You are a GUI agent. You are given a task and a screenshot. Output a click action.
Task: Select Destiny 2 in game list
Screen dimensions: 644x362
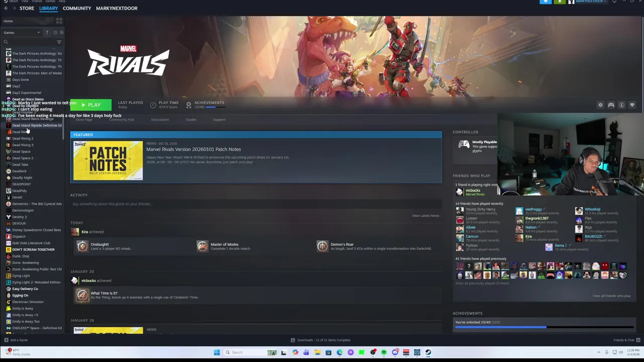[x=19, y=217]
